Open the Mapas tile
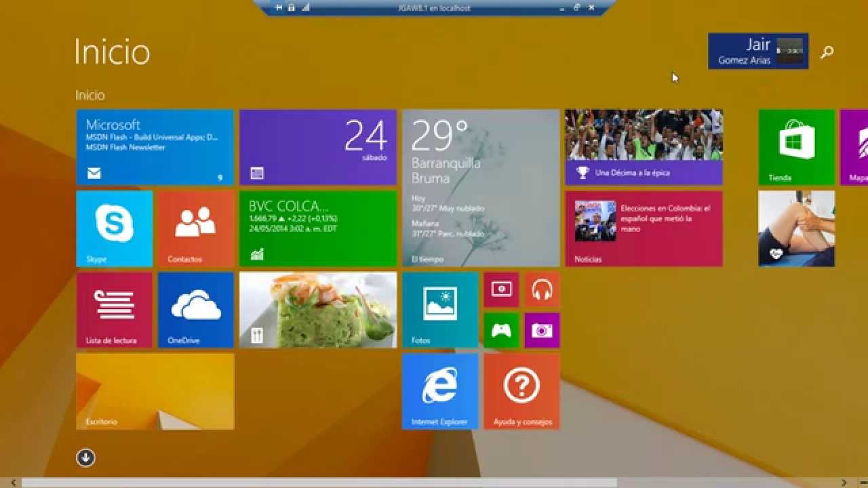 click(x=854, y=147)
